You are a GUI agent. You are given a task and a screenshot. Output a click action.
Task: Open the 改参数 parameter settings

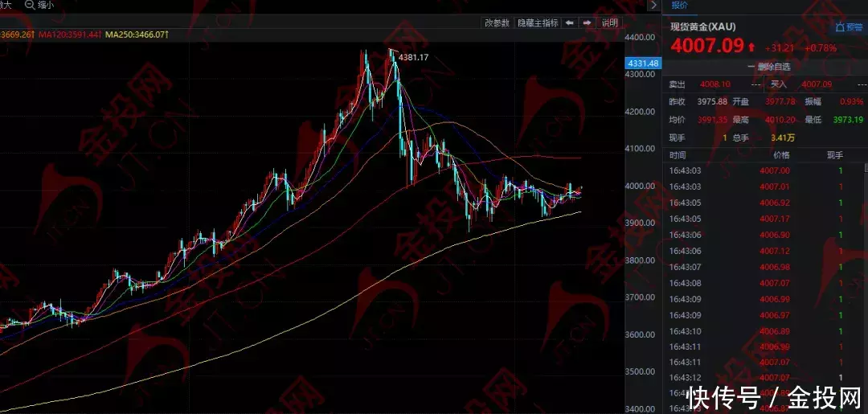pyautogui.click(x=497, y=23)
